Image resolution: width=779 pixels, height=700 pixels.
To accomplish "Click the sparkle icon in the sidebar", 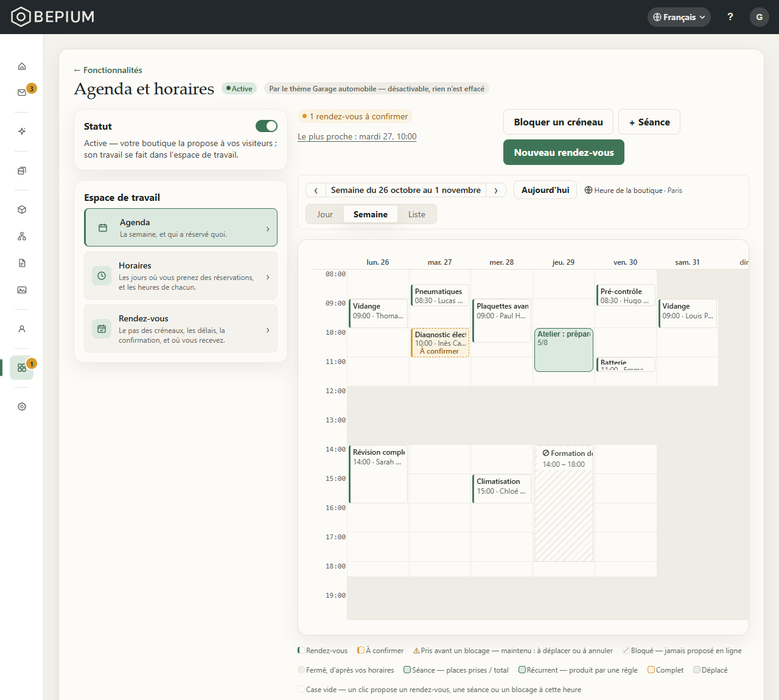I will [22, 131].
